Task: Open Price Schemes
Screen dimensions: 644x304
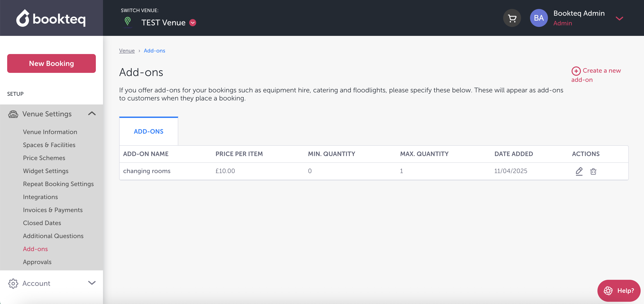Action: click(44, 158)
